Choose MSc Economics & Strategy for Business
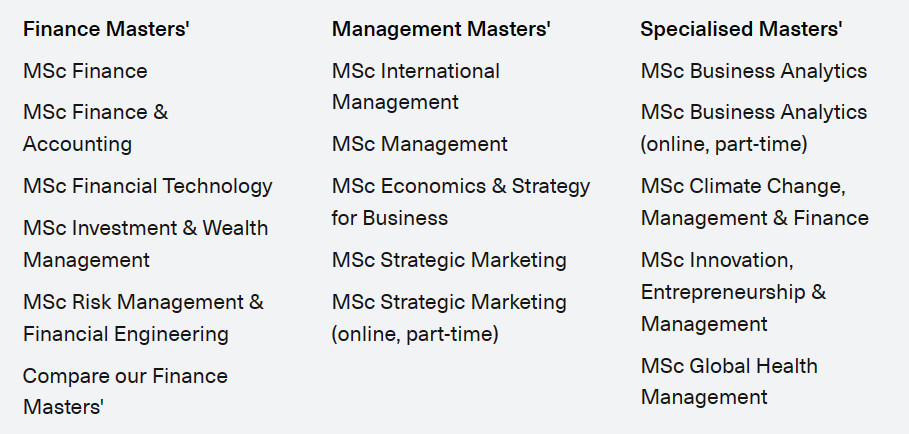The height and width of the screenshot is (434, 909). point(461,202)
